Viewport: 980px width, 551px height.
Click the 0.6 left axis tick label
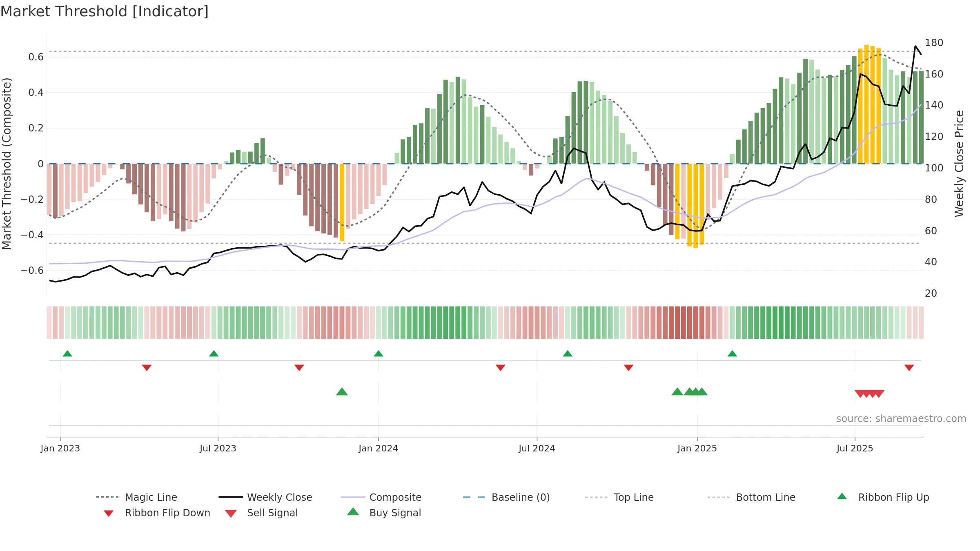(x=36, y=57)
